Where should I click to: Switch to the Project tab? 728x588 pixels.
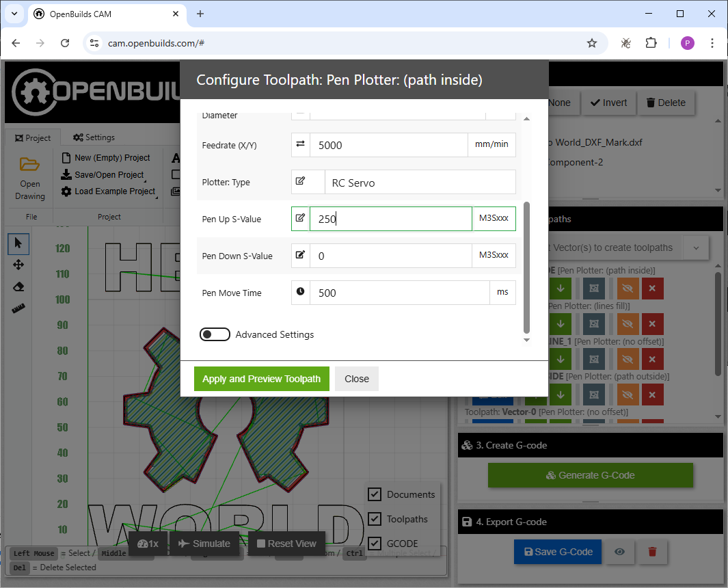click(33, 138)
